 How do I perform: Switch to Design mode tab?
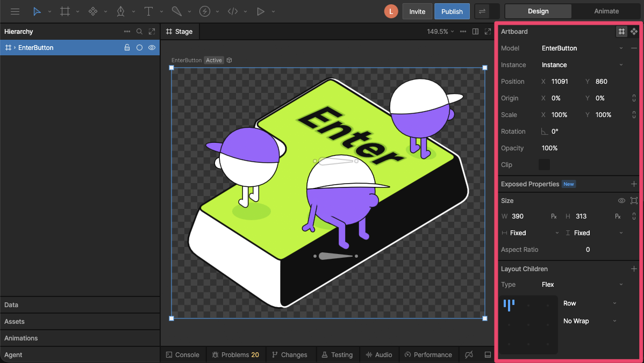coord(538,11)
